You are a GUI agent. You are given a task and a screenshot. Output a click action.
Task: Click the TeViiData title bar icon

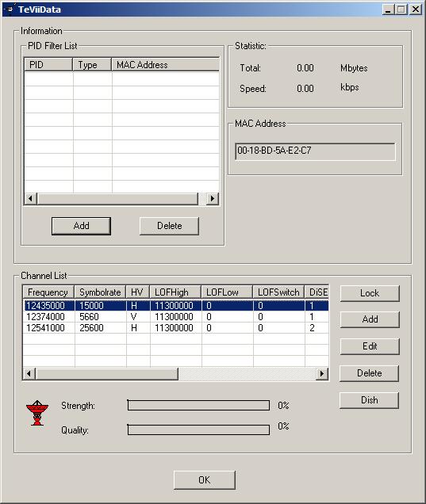[10, 10]
